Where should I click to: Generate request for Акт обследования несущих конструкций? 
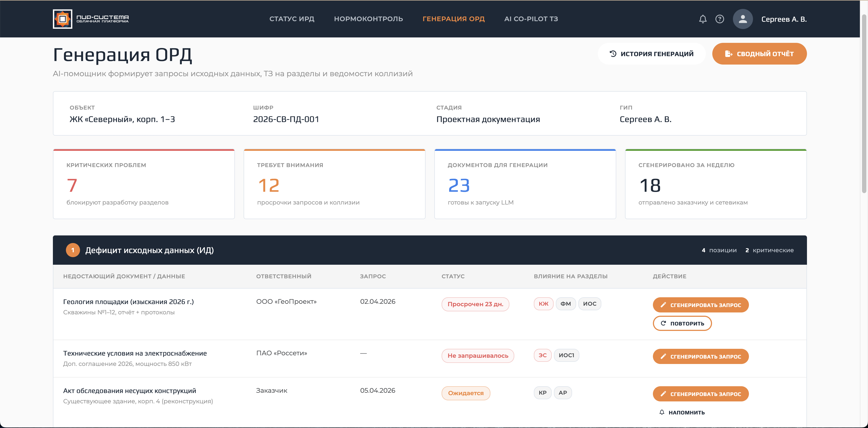(x=701, y=394)
